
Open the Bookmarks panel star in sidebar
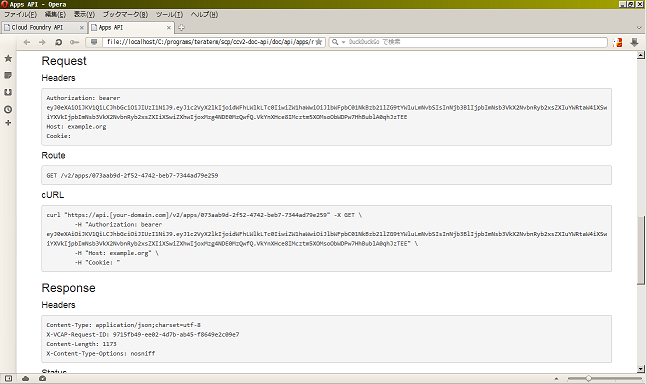8,59
